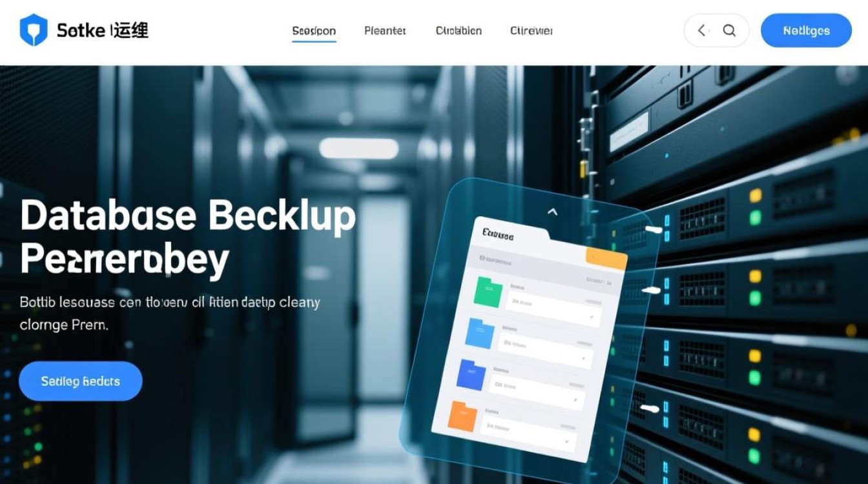Click the left arrow icon beside search
The height and width of the screenshot is (484, 868).
702,30
